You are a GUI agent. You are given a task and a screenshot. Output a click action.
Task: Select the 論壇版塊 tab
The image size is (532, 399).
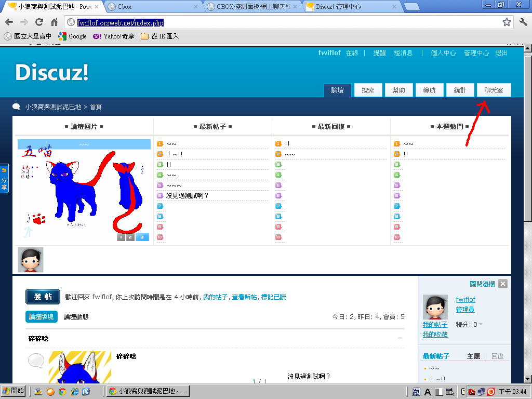coord(42,316)
